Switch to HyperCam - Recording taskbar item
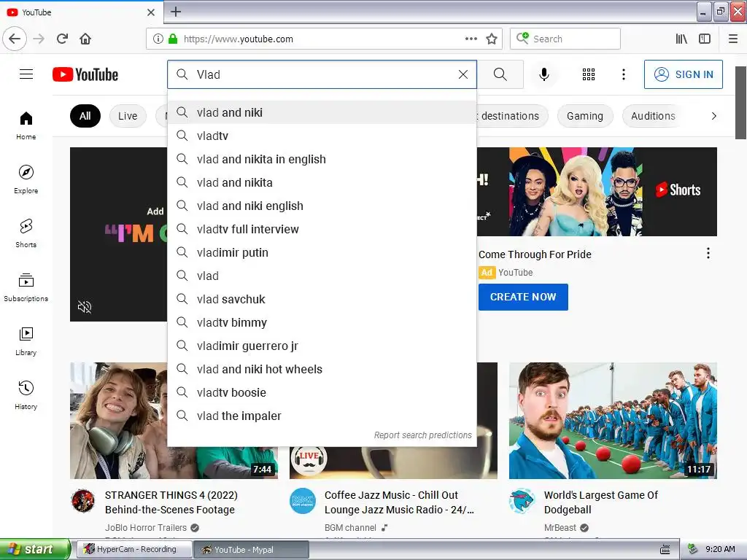747x560 pixels. point(135,549)
